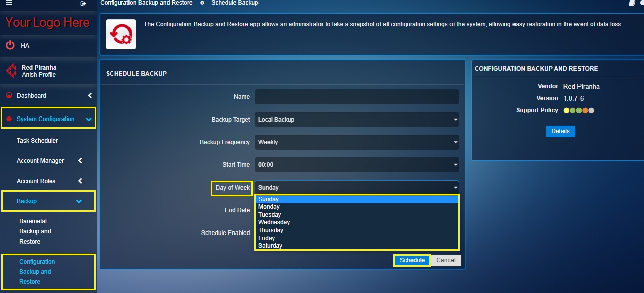Click the Red Piranha logo icon

tap(11, 71)
